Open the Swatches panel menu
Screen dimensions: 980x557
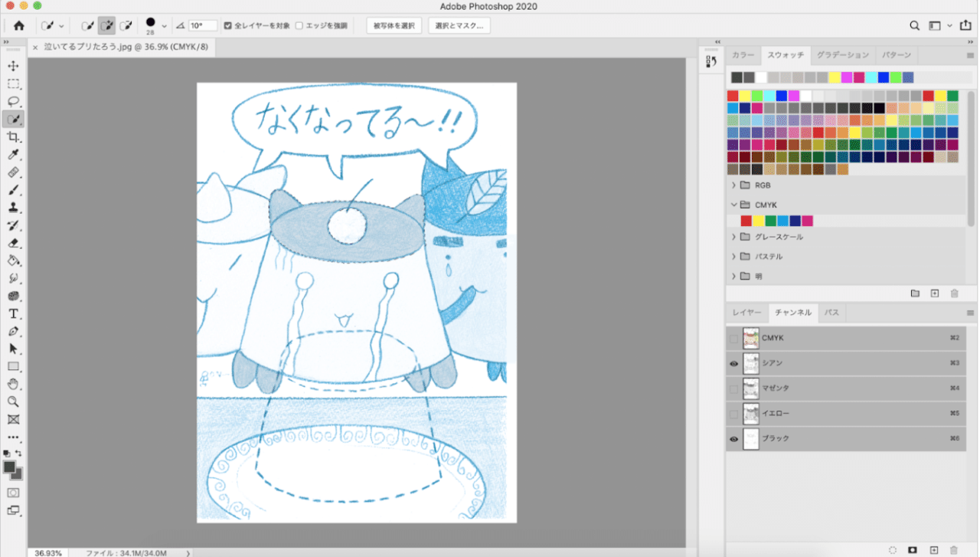(970, 56)
